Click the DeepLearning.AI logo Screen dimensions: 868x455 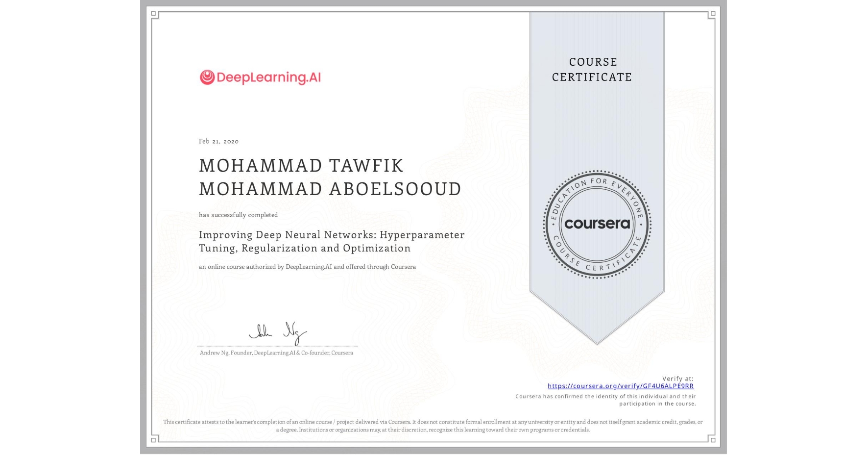(x=260, y=77)
